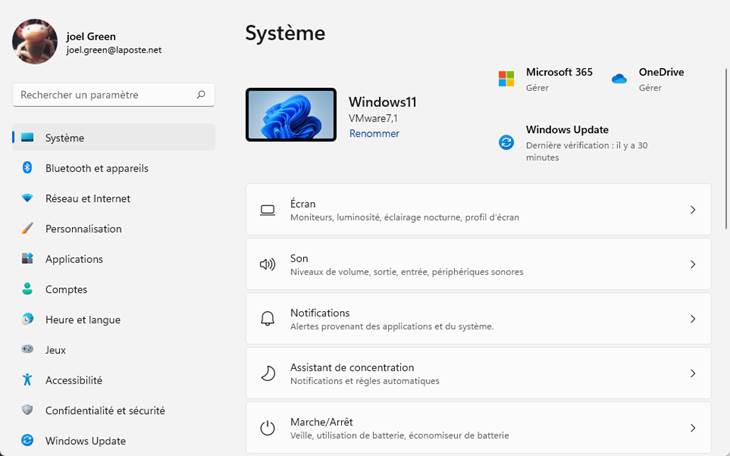Click the Windows Update sync icon in header
The image size is (730, 456).
click(x=506, y=142)
